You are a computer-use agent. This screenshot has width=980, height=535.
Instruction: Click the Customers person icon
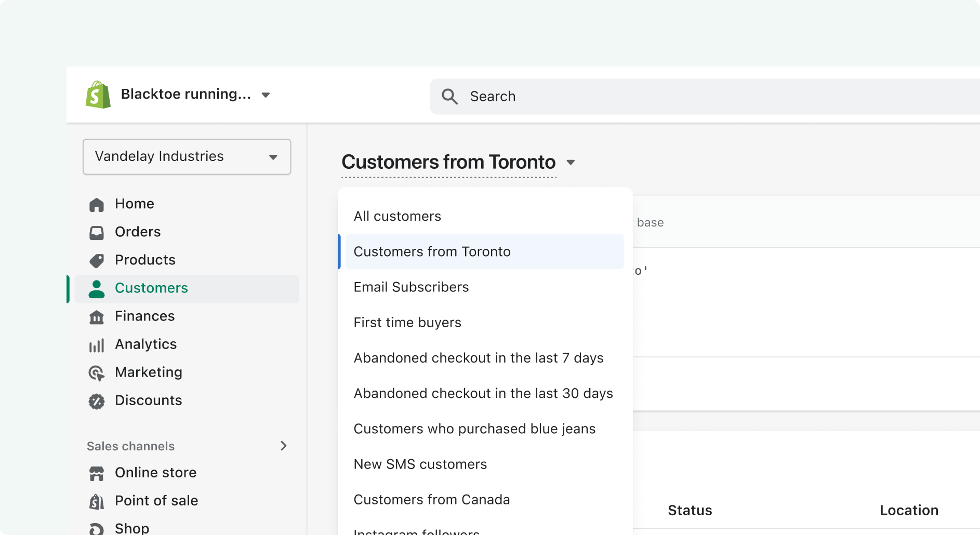[97, 289]
